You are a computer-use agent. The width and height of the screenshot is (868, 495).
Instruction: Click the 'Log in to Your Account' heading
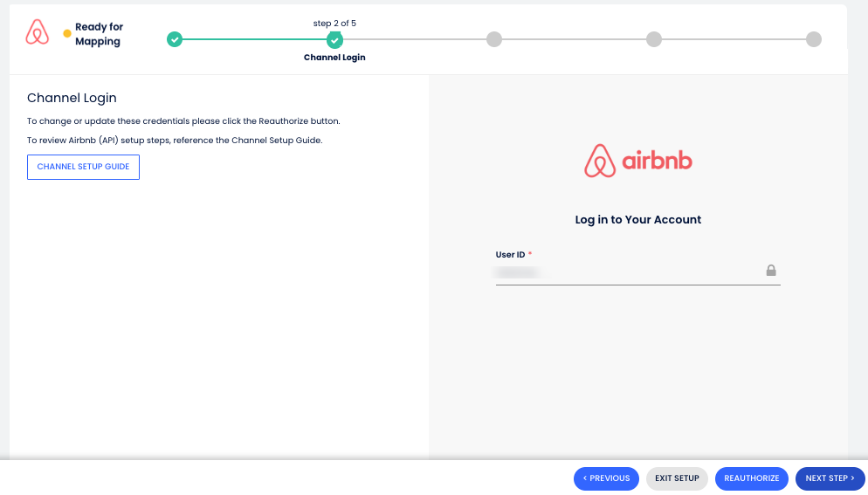pyautogui.click(x=637, y=219)
